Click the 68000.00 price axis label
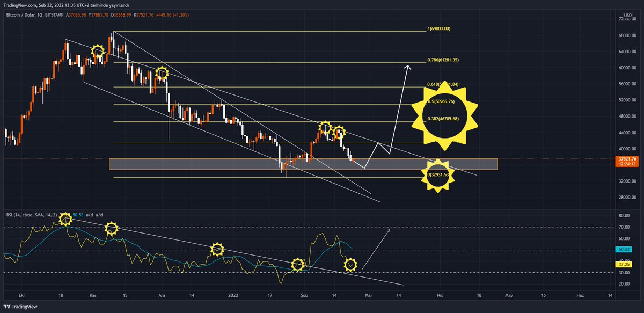The image size is (644, 313). (x=626, y=35)
